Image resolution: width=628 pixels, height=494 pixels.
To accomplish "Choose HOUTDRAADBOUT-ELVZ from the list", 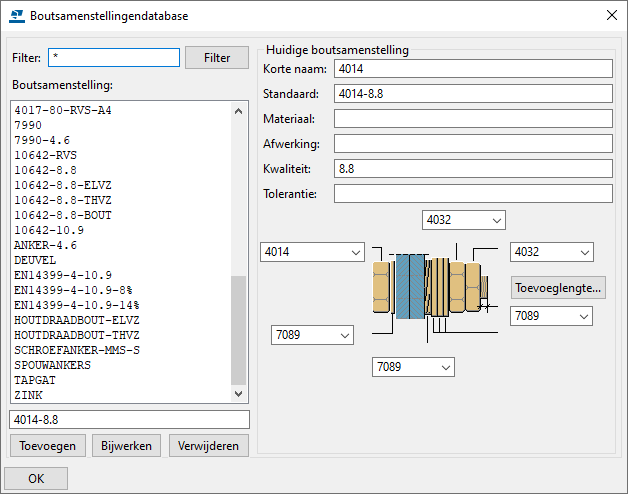I will point(76,320).
